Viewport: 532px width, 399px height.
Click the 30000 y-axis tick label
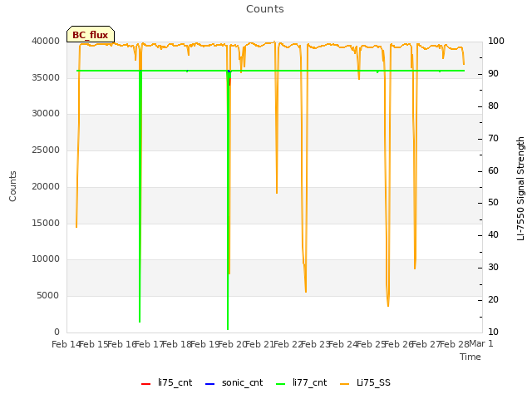pyautogui.click(x=46, y=114)
